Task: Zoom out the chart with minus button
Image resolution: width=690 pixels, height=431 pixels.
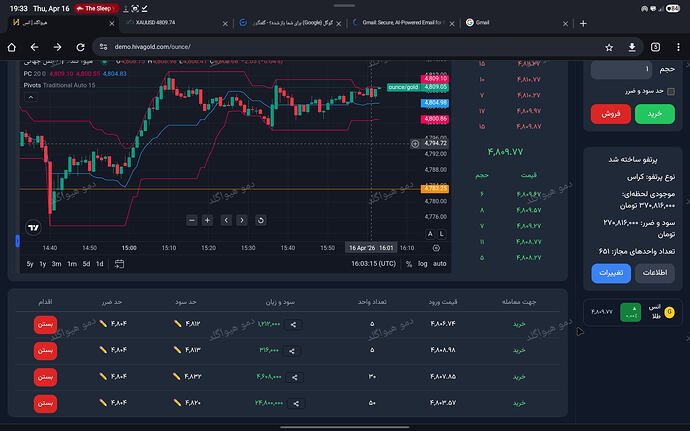Action: coord(191,220)
